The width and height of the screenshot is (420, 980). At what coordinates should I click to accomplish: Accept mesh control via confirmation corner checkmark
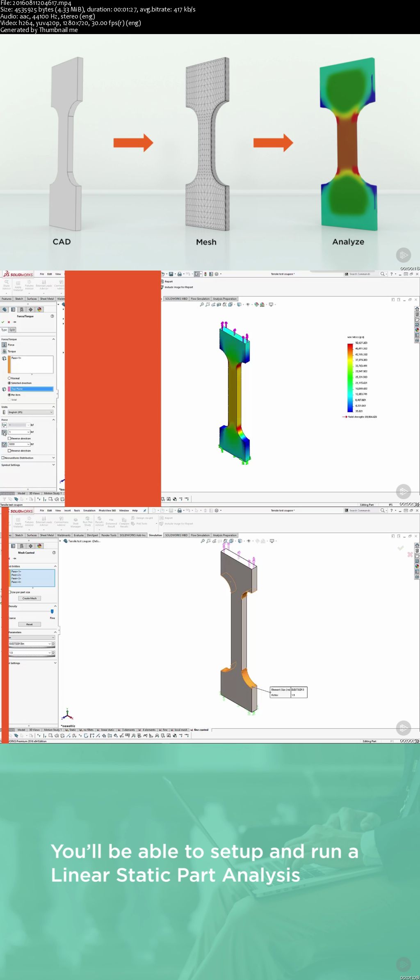(400, 548)
